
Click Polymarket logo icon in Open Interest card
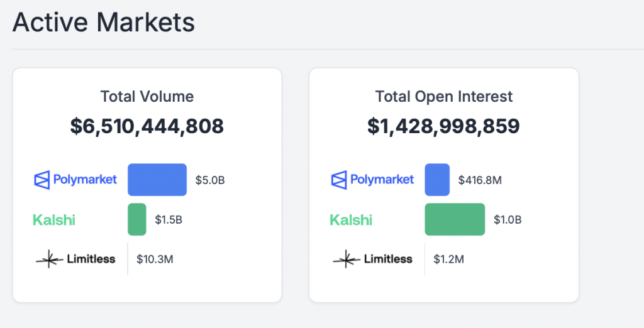[340, 180]
